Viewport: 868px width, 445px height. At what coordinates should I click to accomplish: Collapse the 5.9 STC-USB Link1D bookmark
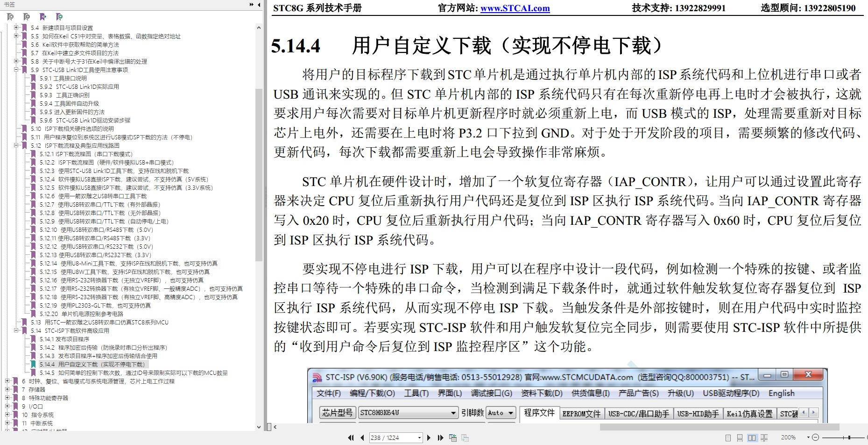pos(16,70)
